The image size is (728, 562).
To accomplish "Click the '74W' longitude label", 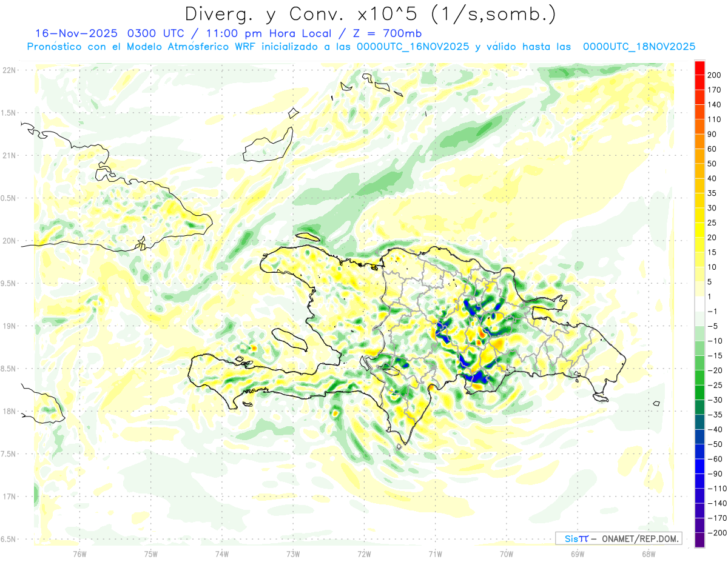I will 222,553.
